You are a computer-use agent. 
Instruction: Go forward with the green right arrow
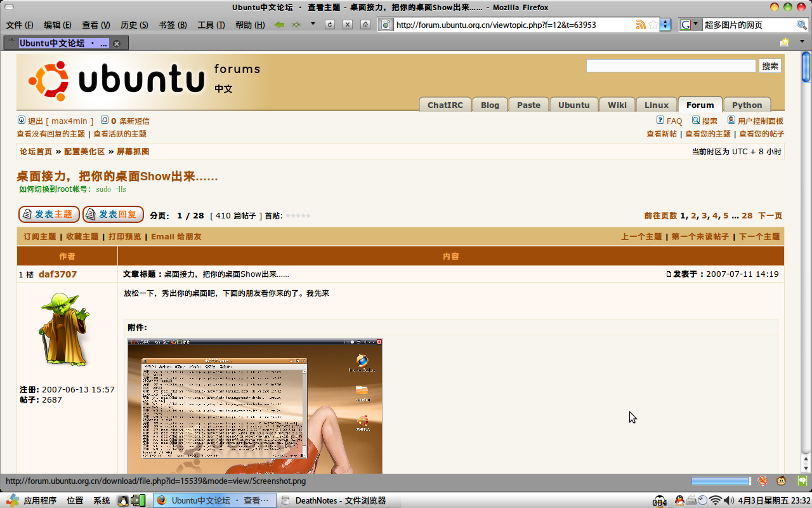pyautogui.click(x=296, y=25)
